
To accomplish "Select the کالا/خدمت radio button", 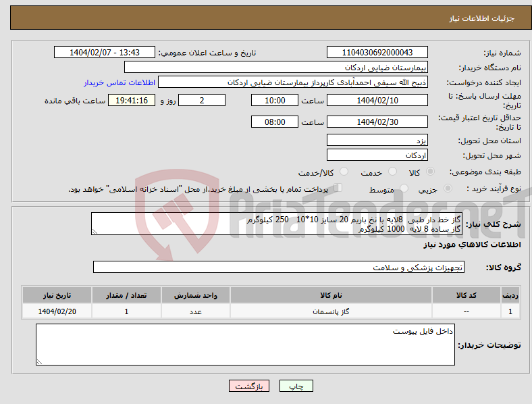I will 344,172.
